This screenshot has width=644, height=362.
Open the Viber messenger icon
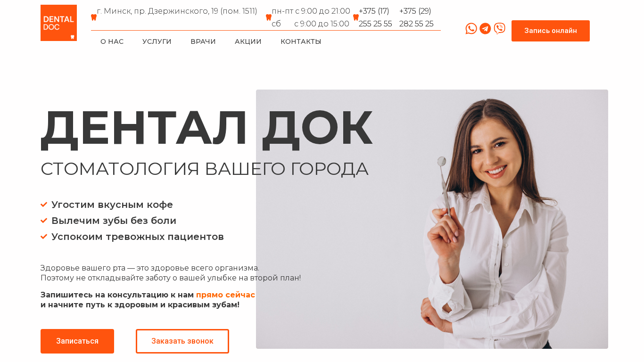[x=500, y=29]
